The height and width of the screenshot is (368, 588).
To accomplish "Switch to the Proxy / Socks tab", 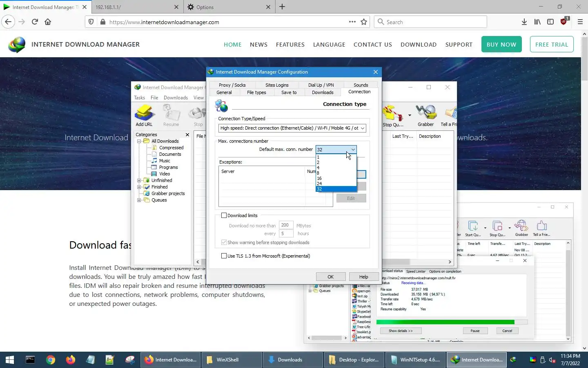I will click(x=232, y=85).
